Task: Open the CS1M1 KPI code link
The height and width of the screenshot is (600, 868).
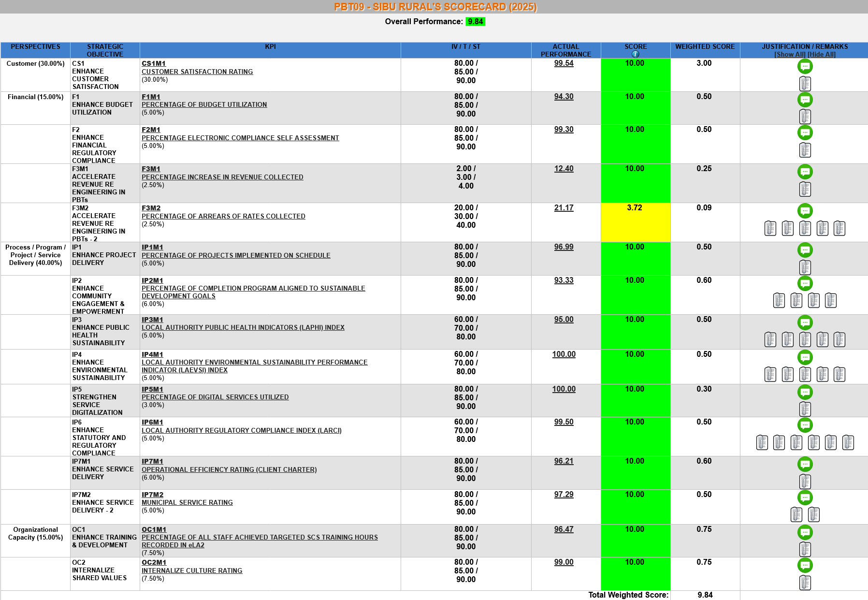Action: [154, 63]
